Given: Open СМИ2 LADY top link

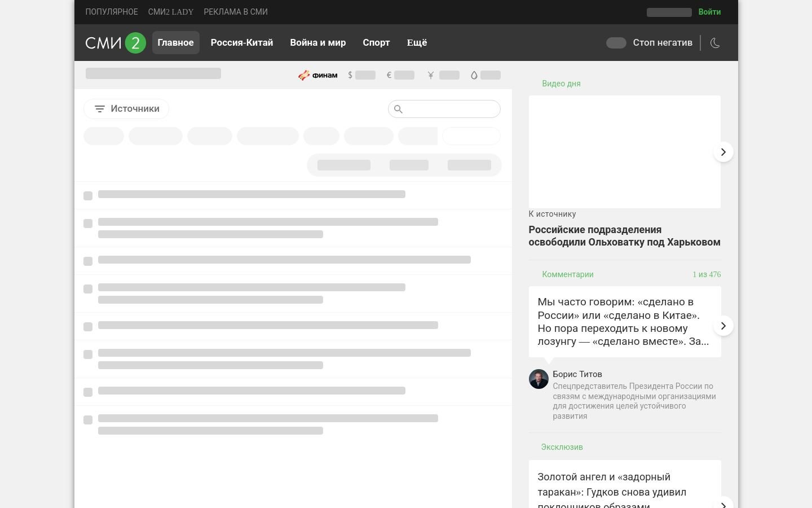Looking at the screenshot, I should [171, 12].
